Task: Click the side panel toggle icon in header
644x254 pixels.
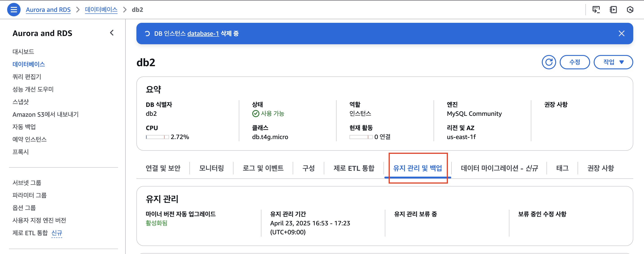Action: [613, 10]
